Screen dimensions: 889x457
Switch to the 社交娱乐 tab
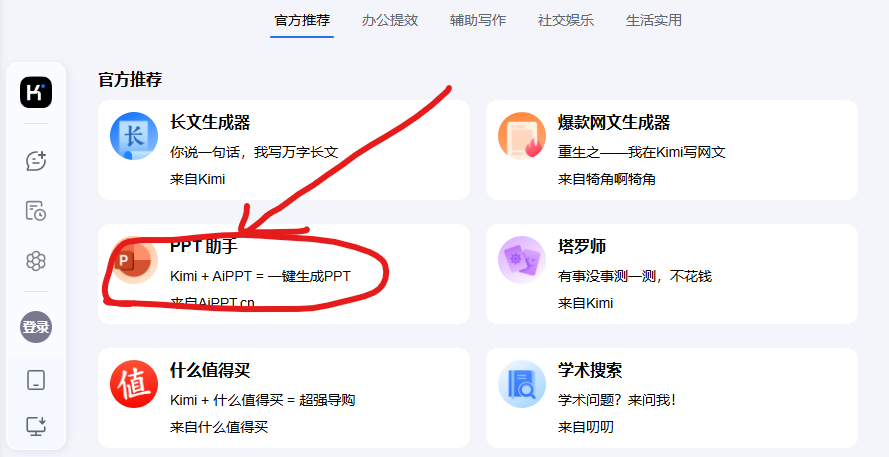566,20
